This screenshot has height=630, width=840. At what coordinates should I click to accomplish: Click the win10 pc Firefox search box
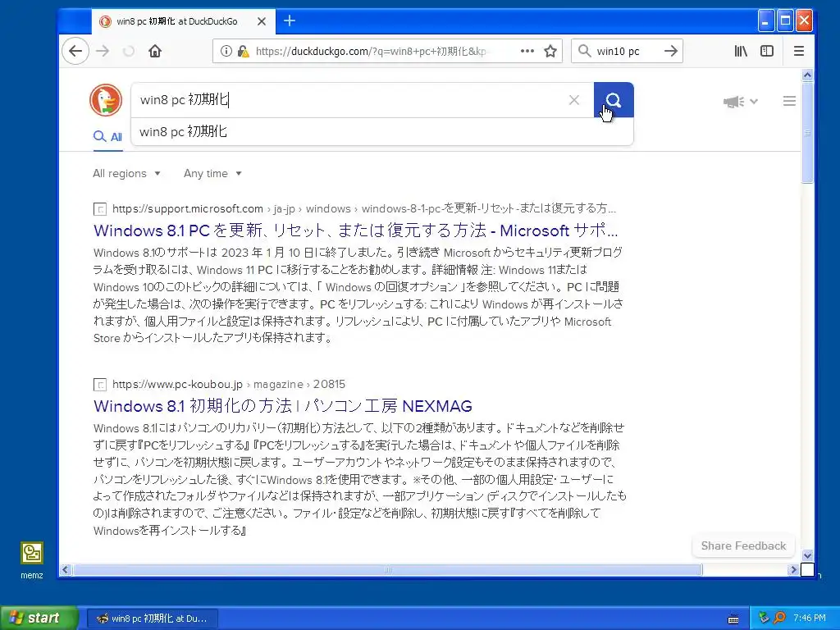(x=627, y=52)
